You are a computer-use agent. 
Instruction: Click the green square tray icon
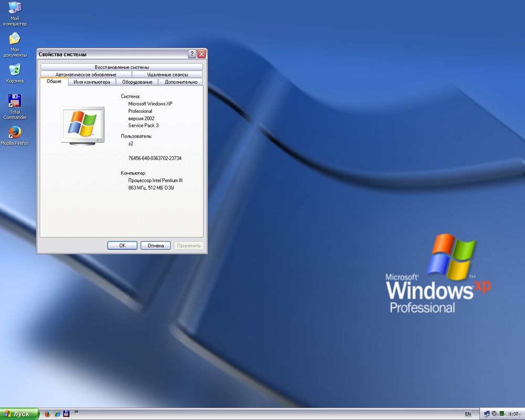coord(501,414)
